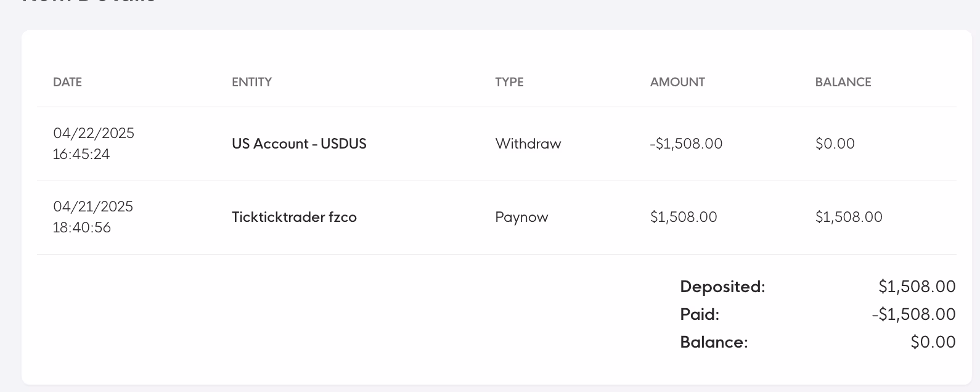Select the 04/22/2025 16:45:24 date cell
This screenshot has width=980, height=392.
[x=94, y=144]
